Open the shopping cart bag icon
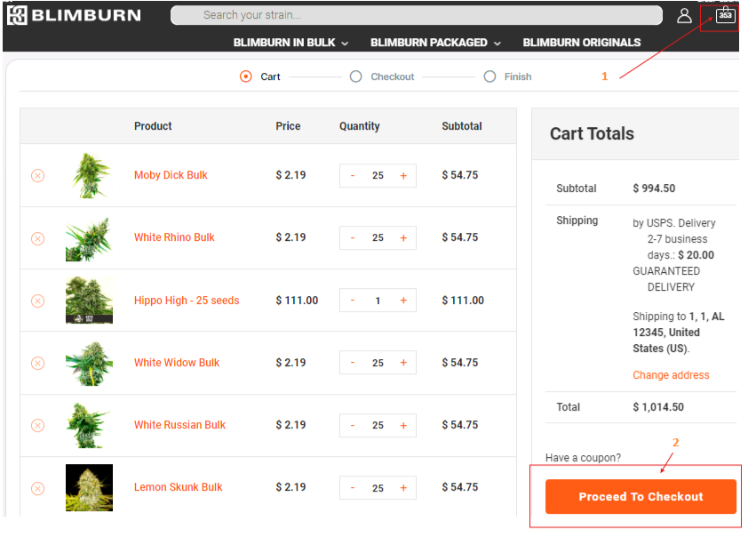The height and width of the screenshot is (537, 756). tap(725, 15)
